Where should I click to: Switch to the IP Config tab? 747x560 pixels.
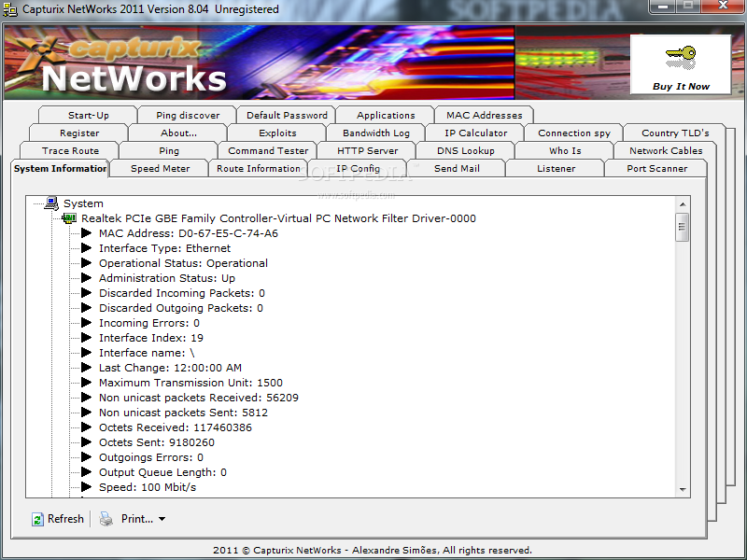pyautogui.click(x=358, y=169)
